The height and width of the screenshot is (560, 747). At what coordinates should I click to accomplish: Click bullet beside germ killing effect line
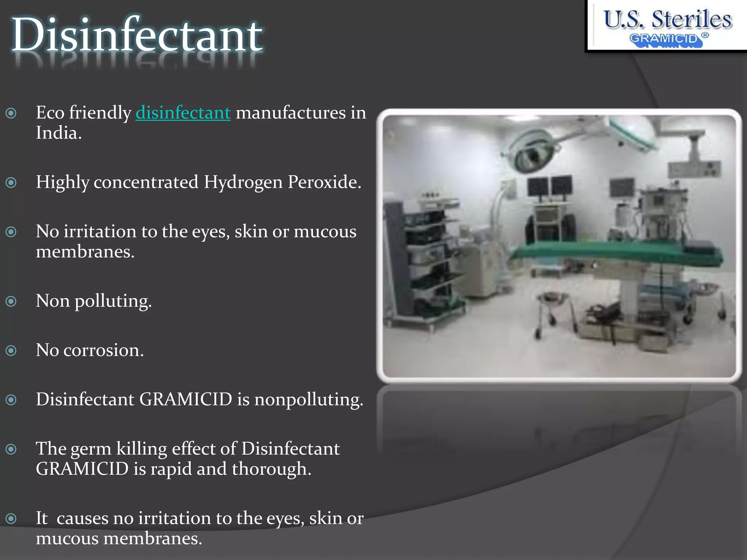11,449
